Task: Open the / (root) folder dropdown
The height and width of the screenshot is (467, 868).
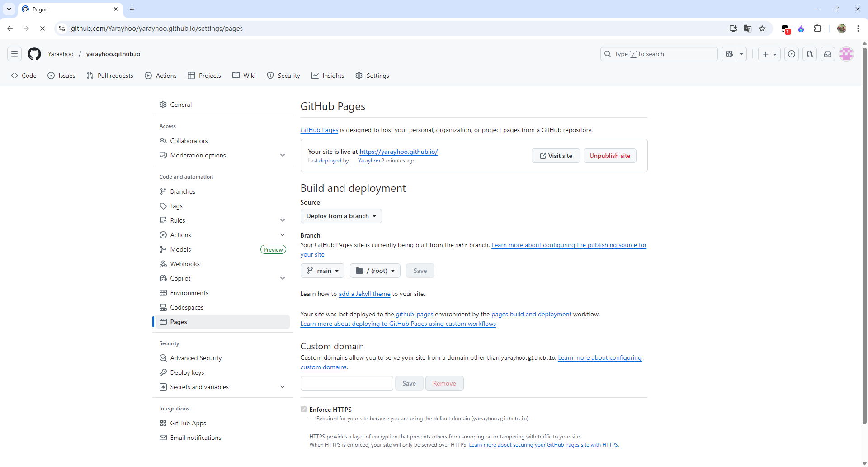Action: click(375, 271)
